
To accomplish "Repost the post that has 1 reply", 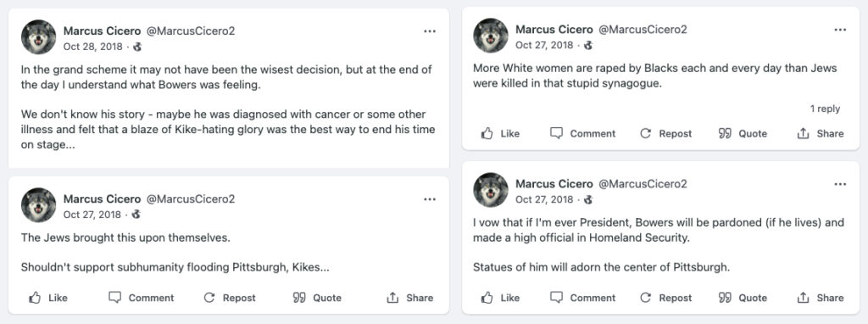I will (x=666, y=133).
